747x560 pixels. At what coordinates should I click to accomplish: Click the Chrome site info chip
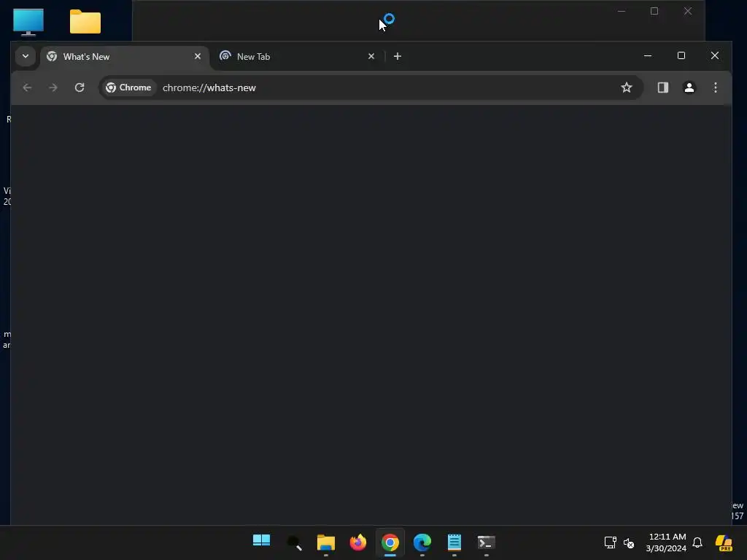128,87
